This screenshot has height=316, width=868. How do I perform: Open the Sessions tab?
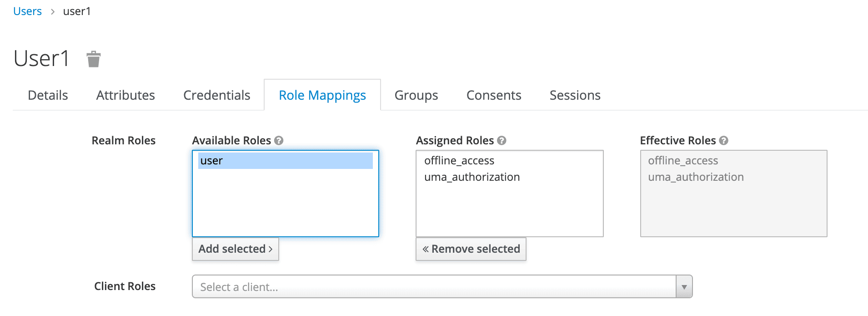(575, 95)
